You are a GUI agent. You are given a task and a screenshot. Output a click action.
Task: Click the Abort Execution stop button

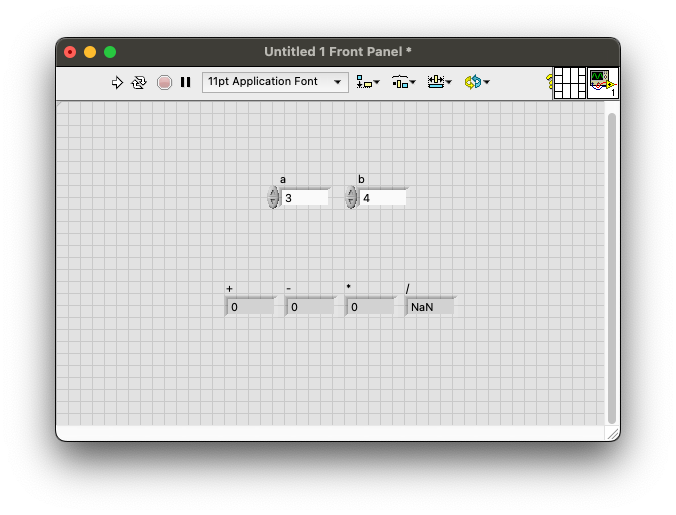click(x=164, y=82)
